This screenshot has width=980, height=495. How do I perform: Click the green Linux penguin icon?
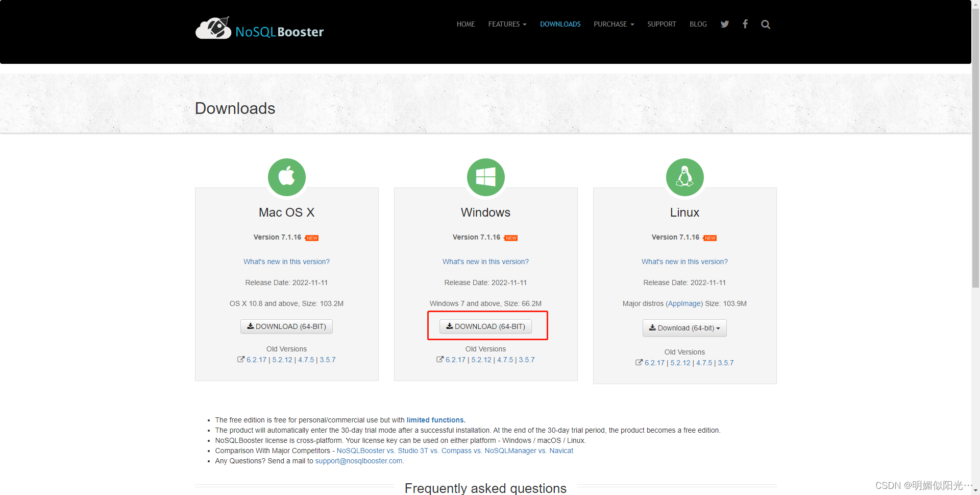685,177
